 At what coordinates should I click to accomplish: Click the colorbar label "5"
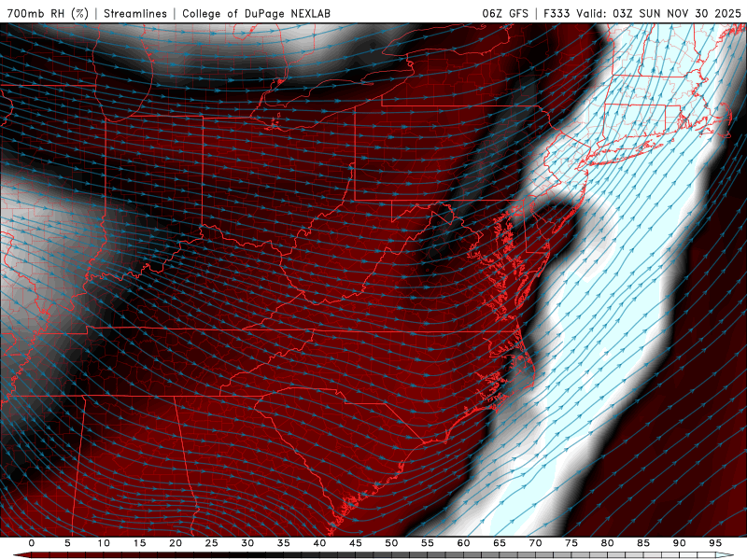pos(67,543)
